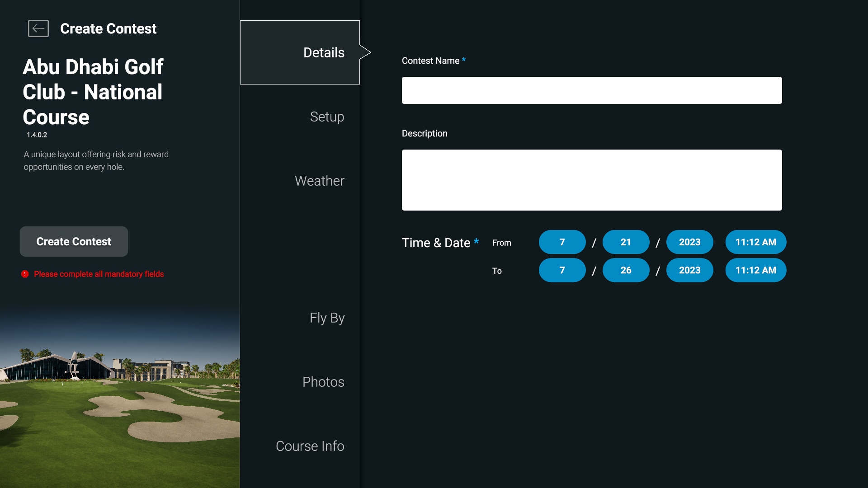Image resolution: width=868 pixels, height=488 pixels.
Task: Set the From time 11:12 AM
Action: pyautogui.click(x=756, y=242)
